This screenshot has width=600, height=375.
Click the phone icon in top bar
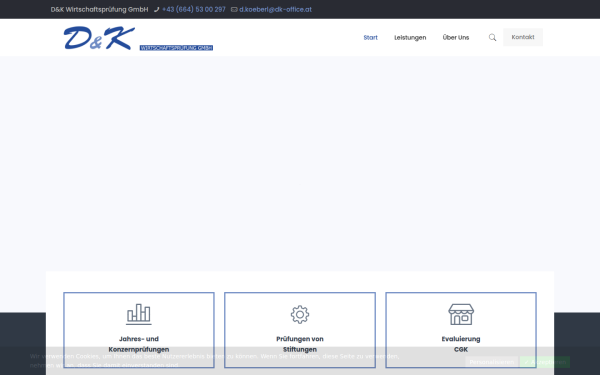click(156, 10)
